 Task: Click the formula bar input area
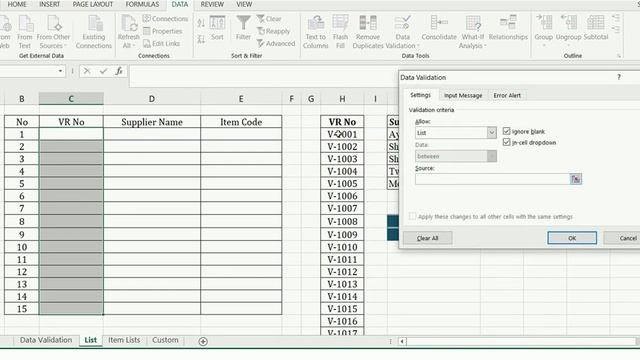point(263,76)
